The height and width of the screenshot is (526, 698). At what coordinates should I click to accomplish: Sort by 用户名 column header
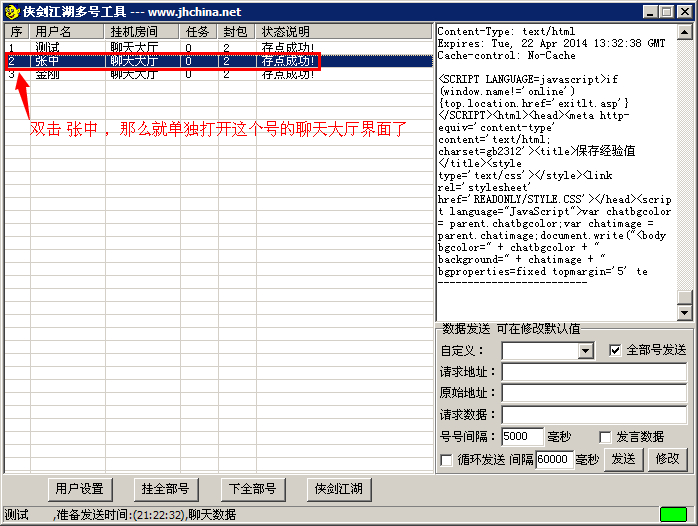tap(68, 32)
